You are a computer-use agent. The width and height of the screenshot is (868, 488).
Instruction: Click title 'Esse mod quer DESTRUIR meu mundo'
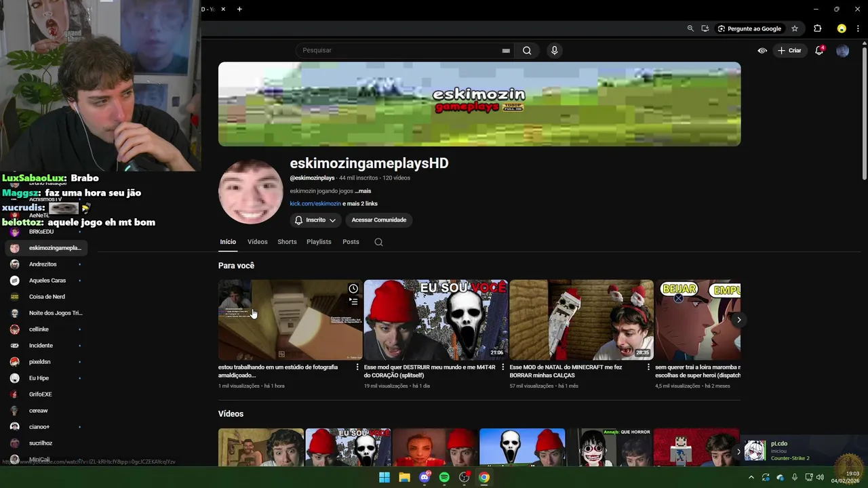pyautogui.click(x=429, y=371)
